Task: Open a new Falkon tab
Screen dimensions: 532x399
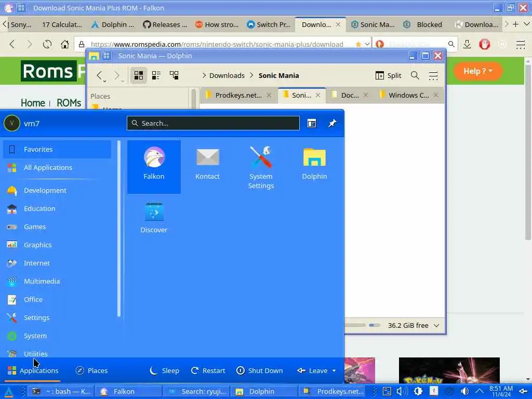Action: pyautogui.click(x=515, y=24)
